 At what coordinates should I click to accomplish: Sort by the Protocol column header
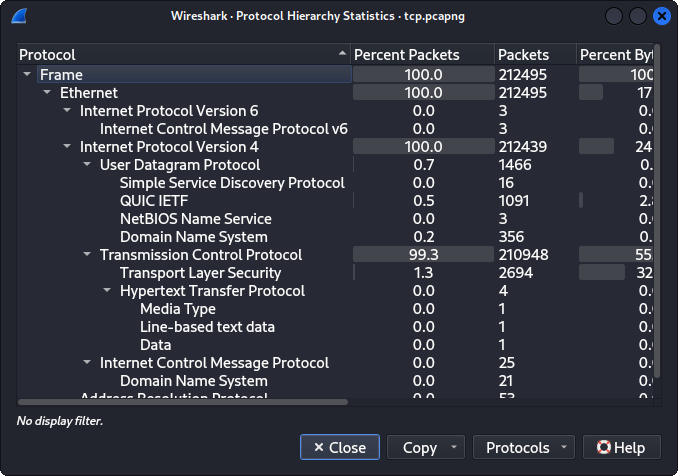pyautogui.click(x=180, y=54)
